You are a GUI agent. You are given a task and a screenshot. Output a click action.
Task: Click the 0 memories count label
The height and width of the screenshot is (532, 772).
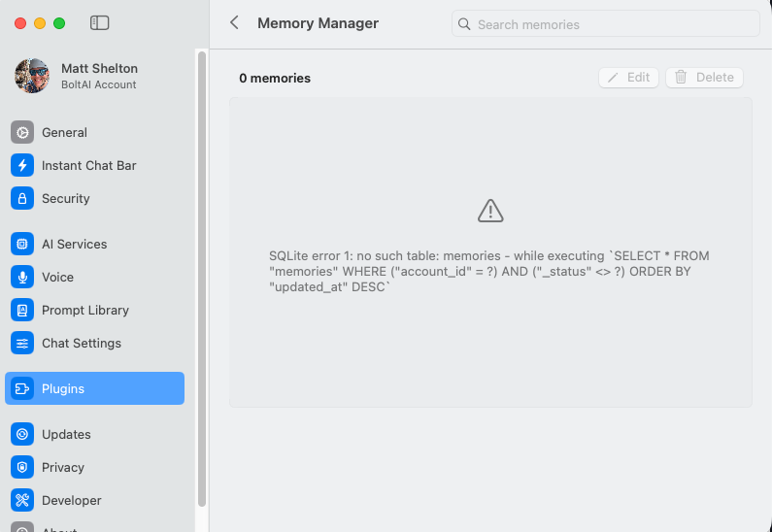[275, 79]
